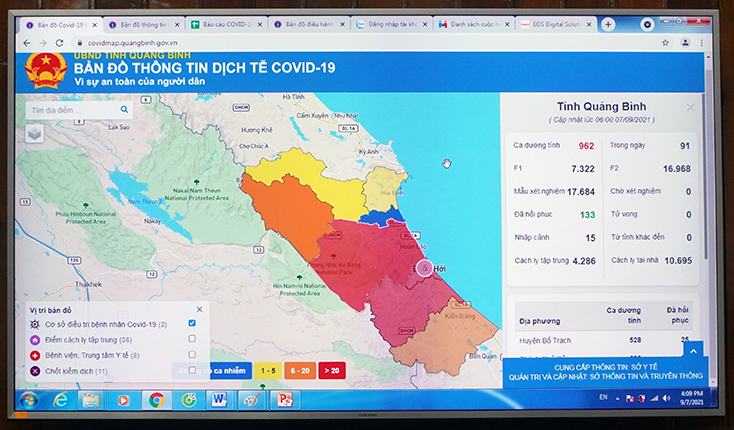Click the taskbar clock showing 4:09 PM
This screenshot has height=430, width=734.
(x=692, y=398)
